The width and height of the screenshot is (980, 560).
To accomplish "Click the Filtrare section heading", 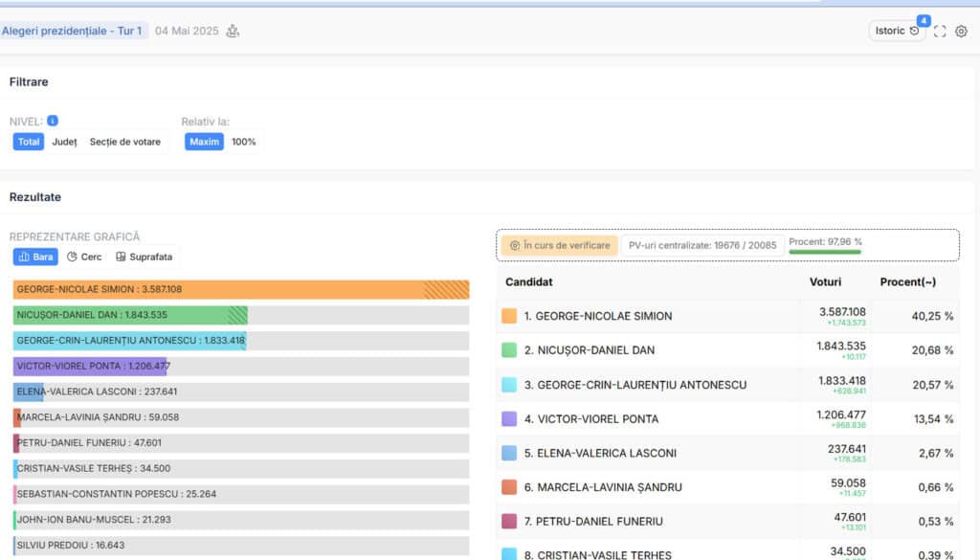I will click(29, 82).
